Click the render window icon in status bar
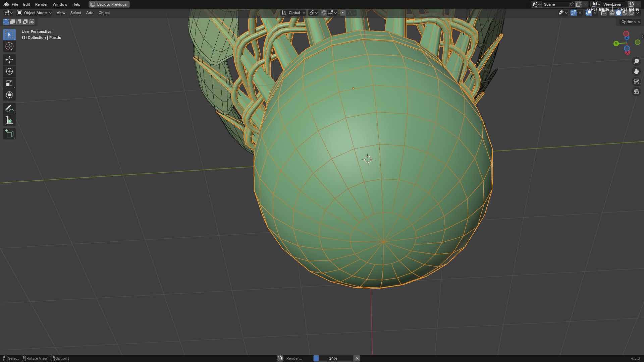 coord(280,358)
